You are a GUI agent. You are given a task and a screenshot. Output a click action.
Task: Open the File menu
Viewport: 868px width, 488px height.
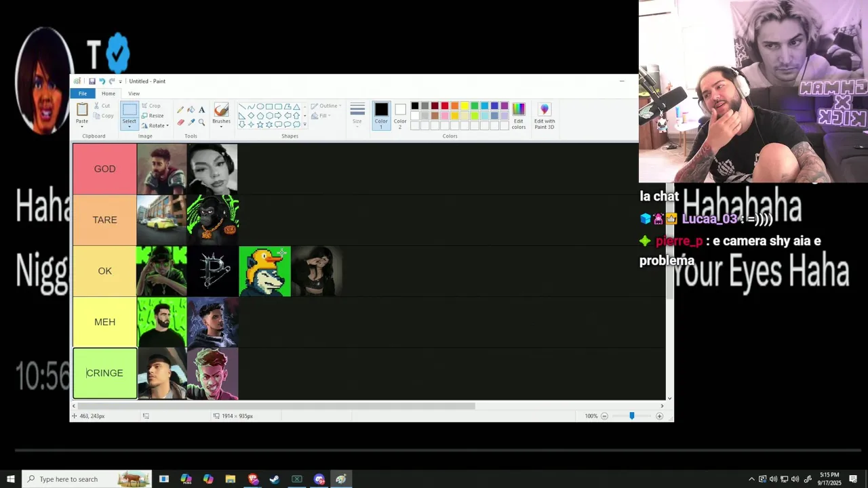pos(83,94)
